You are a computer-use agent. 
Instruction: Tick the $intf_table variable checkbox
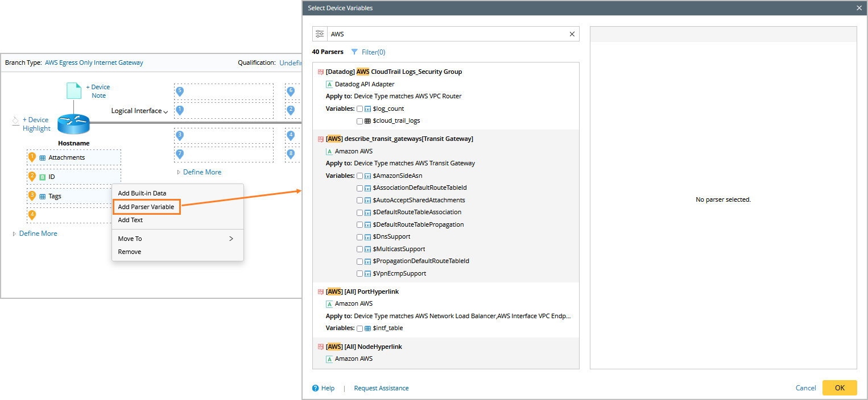coord(359,328)
